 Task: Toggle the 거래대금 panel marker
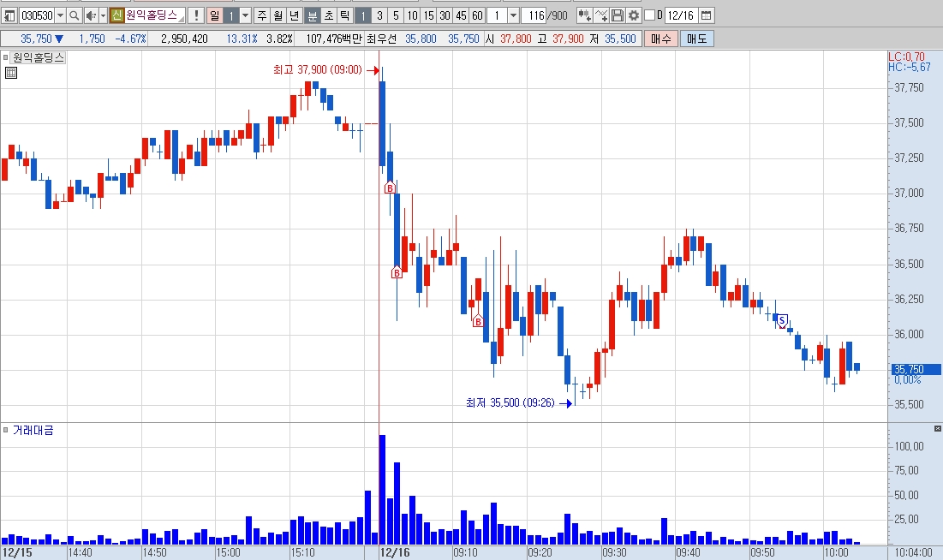[x=5, y=430]
